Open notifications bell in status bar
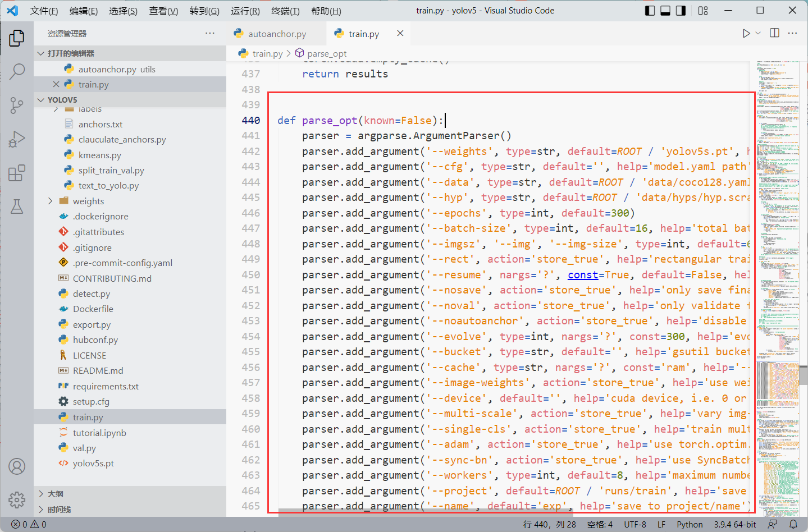This screenshot has height=532, width=808. (793, 524)
